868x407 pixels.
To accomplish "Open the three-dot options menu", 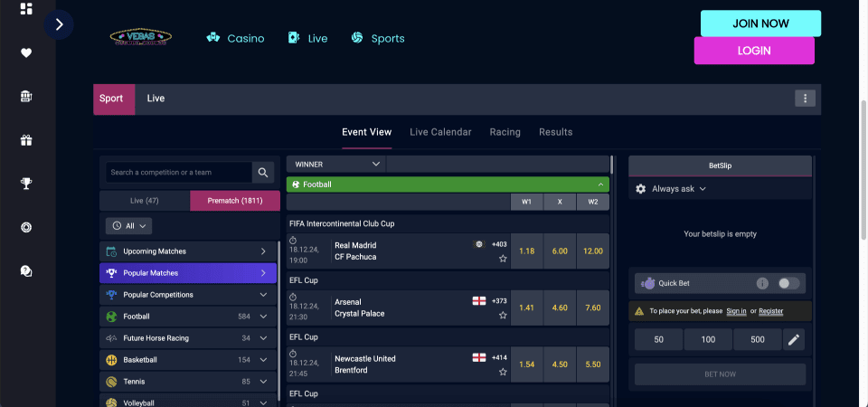I will coord(806,99).
